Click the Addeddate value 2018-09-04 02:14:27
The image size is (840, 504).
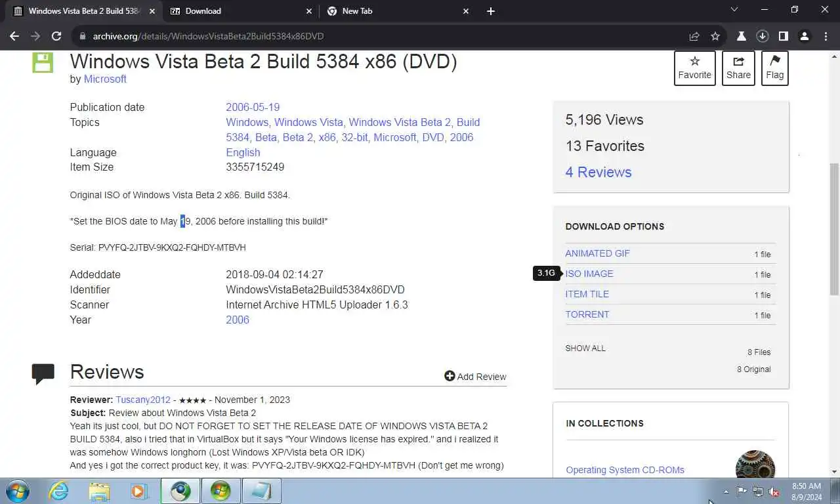[x=274, y=274]
